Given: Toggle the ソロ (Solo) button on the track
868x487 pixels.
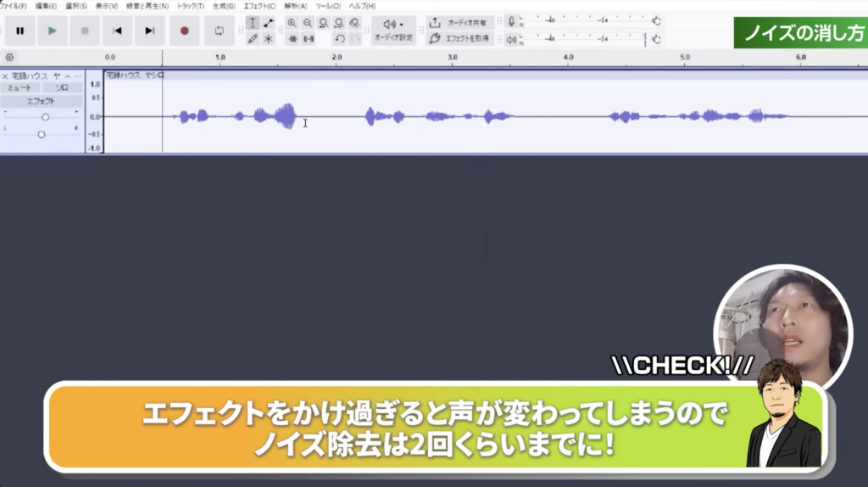Looking at the screenshot, I should tap(62, 87).
